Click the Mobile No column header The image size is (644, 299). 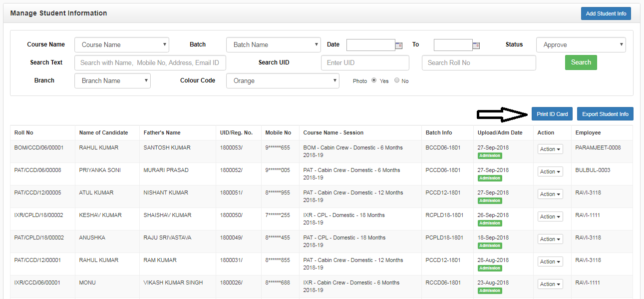(x=278, y=132)
